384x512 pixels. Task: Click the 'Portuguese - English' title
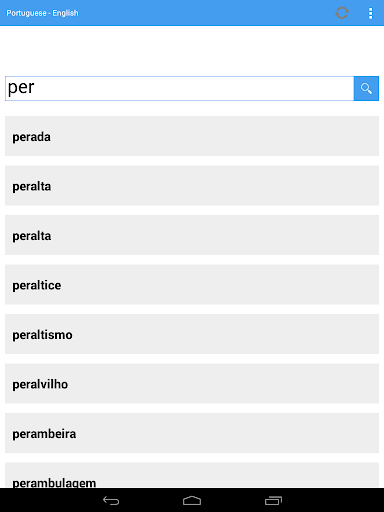[x=42, y=13]
